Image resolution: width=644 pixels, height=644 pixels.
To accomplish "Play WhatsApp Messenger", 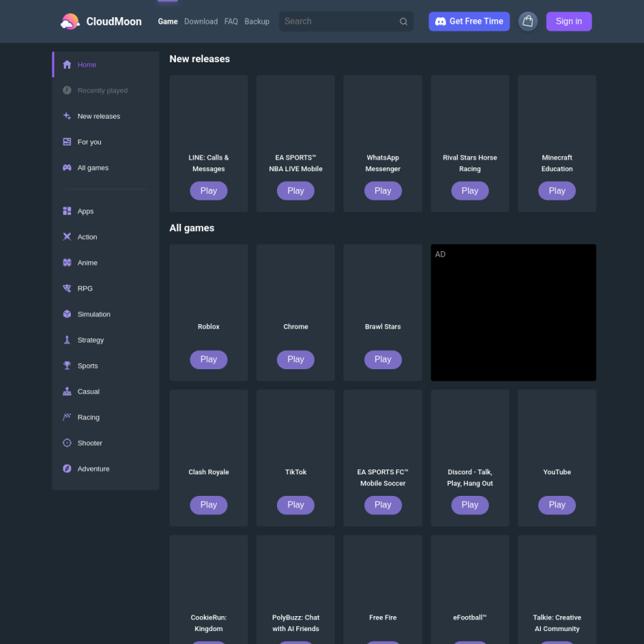I will [x=383, y=191].
